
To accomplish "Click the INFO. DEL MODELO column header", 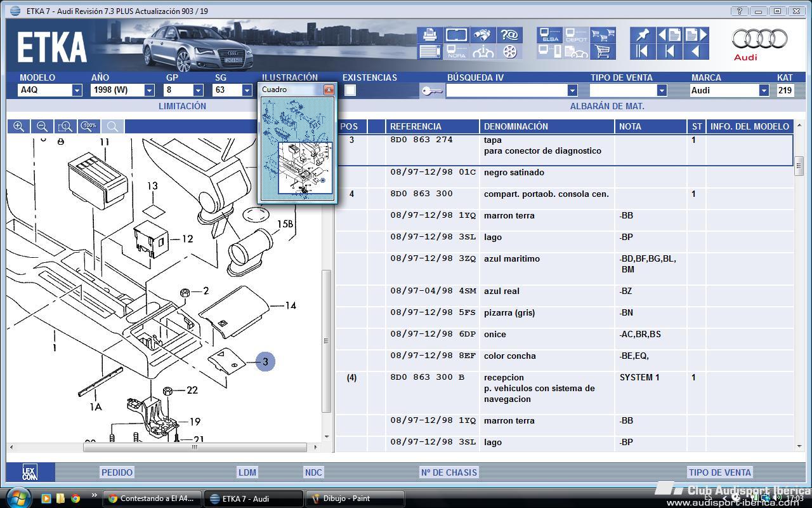I will (x=749, y=126).
